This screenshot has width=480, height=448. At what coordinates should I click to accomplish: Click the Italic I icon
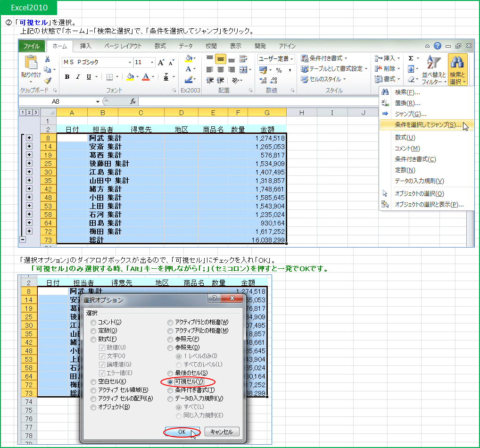[78, 77]
